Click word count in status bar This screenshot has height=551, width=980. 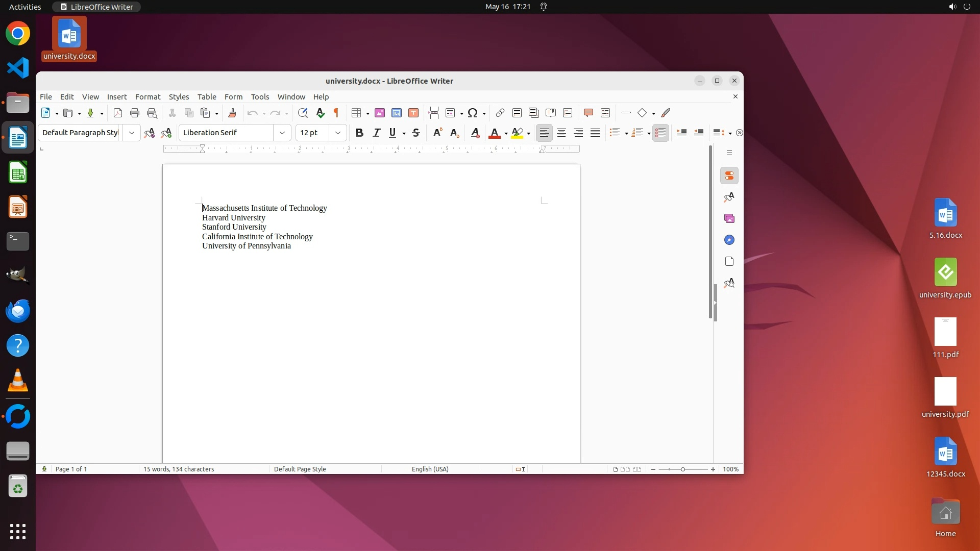click(x=179, y=469)
